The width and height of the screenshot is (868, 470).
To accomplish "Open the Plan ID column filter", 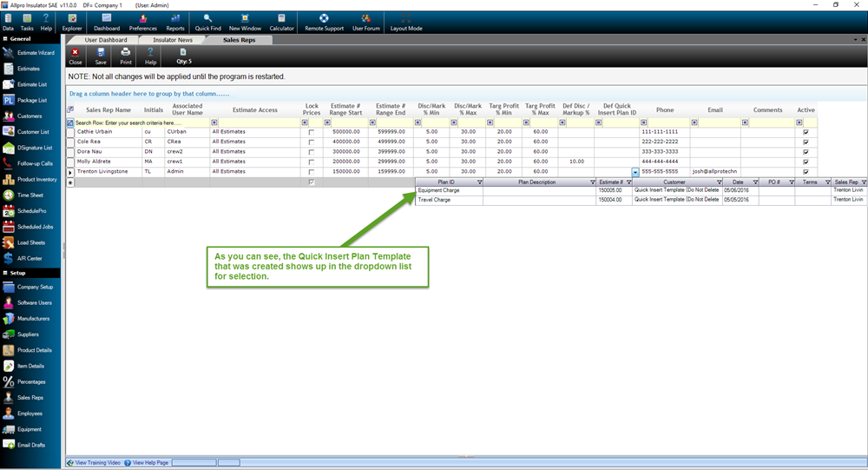I will pos(479,182).
